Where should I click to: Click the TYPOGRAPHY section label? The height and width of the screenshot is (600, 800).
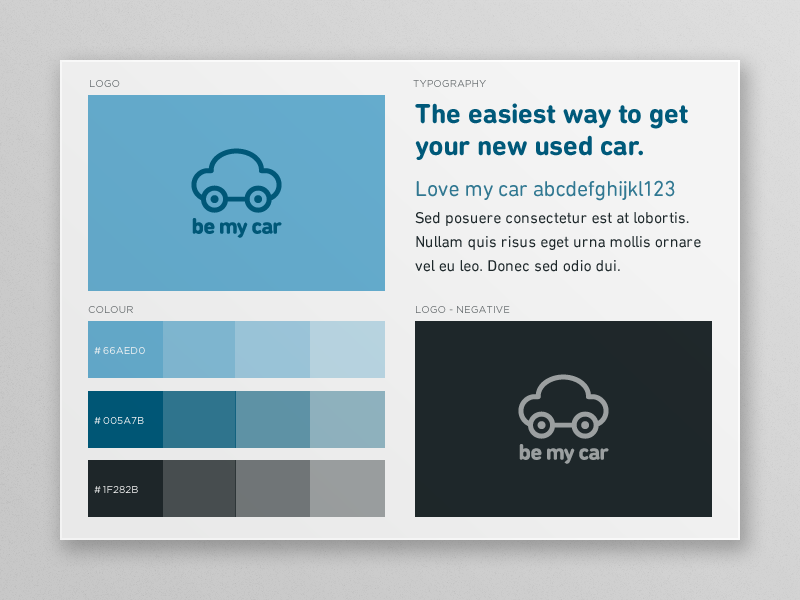tap(449, 83)
